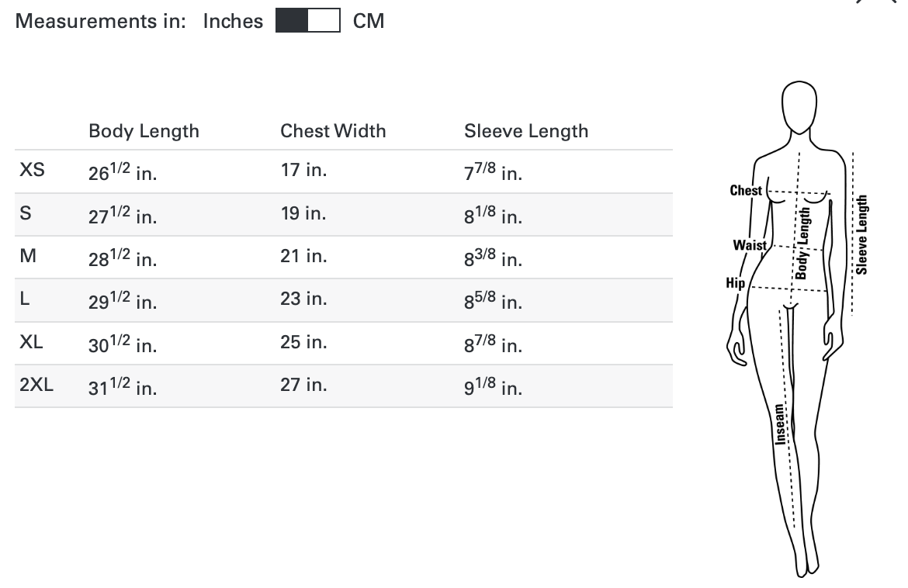
Task: Close the size chart with X icon
Action: [877, 2]
